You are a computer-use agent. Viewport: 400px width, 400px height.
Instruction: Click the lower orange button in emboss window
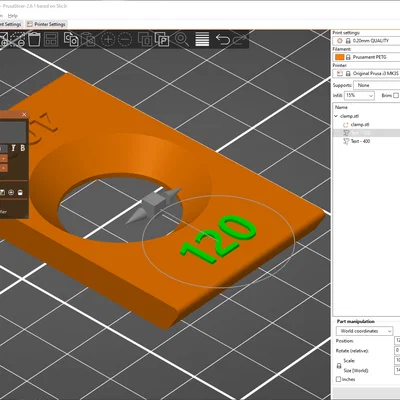(4, 168)
